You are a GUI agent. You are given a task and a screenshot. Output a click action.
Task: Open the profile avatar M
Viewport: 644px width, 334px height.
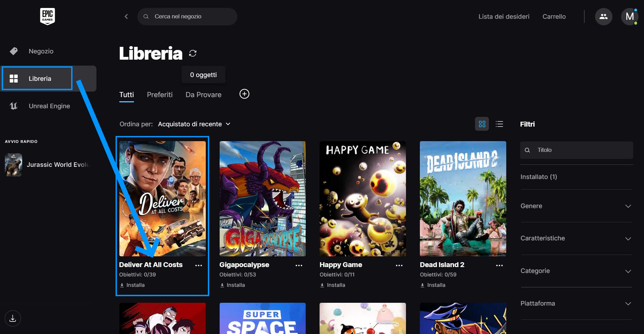click(629, 16)
